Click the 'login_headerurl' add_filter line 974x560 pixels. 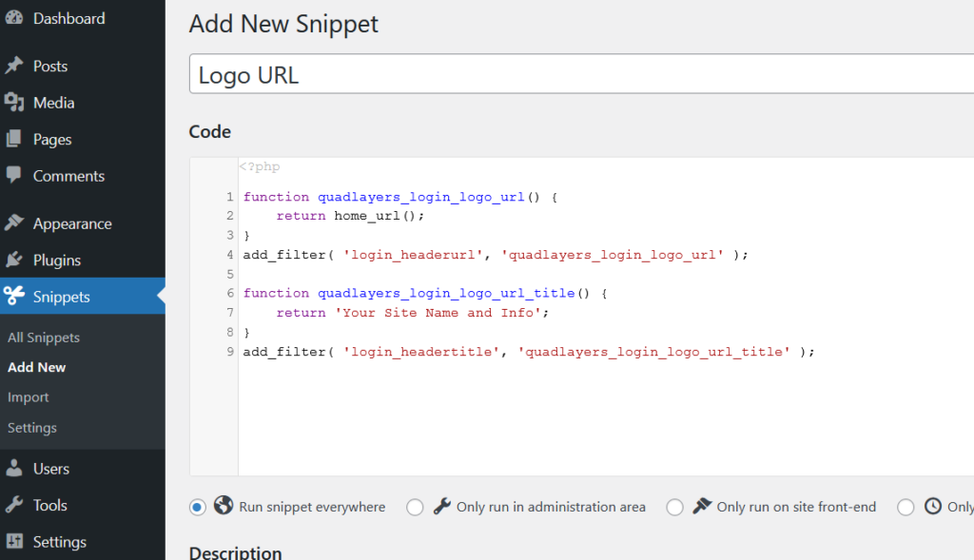[x=495, y=255]
